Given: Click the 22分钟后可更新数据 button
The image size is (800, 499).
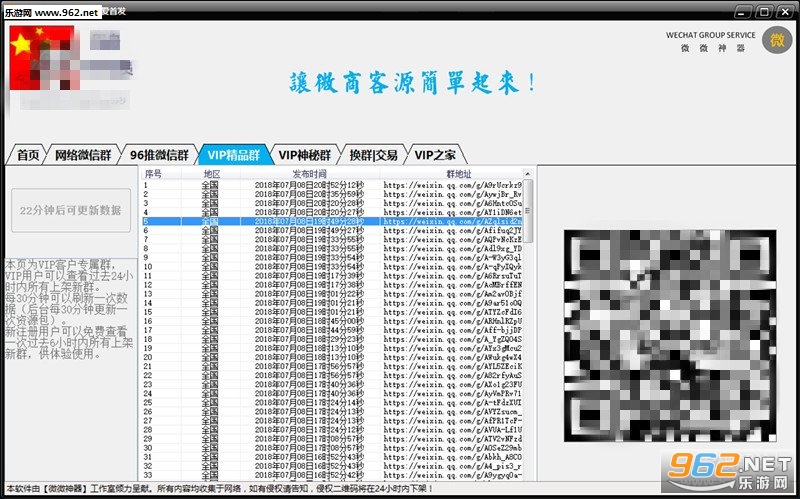Looking at the screenshot, I should pos(71,210).
